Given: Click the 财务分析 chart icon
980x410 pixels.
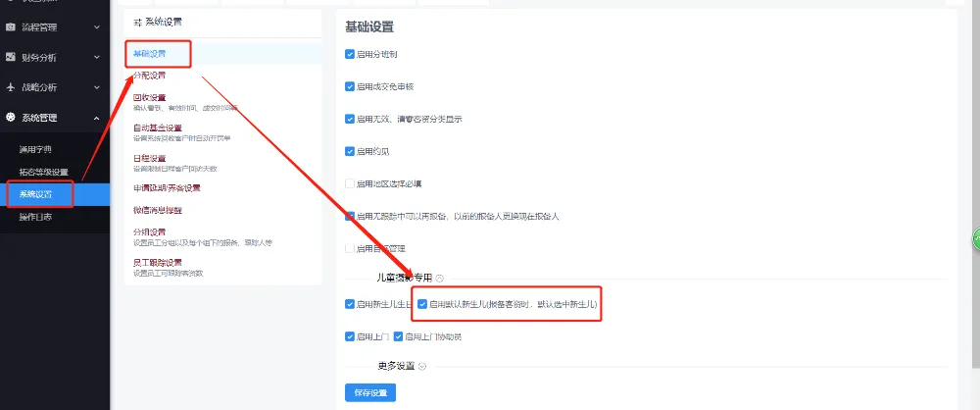Looking at the screenshot, I should pyautogui.click(x=10, y=58).
